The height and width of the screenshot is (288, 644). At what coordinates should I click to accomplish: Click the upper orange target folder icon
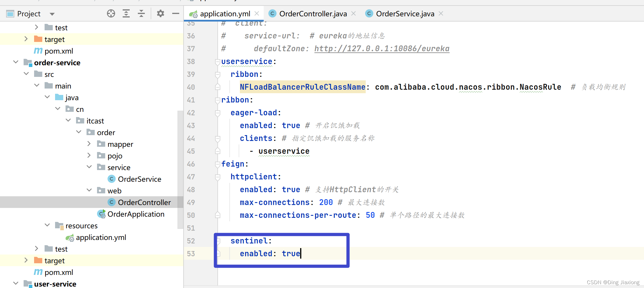38,39
